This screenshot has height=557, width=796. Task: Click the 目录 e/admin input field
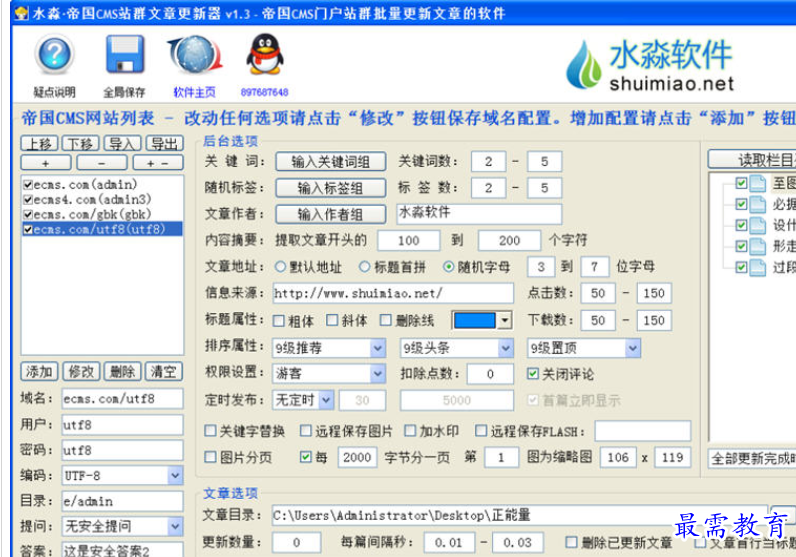coord(122,501)
